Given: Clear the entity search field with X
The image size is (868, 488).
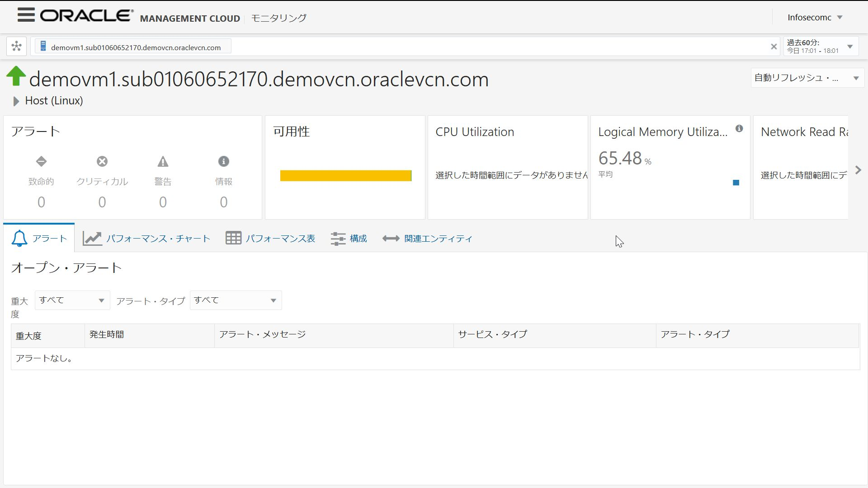Looking at the screenshot, I should point(774,47).
